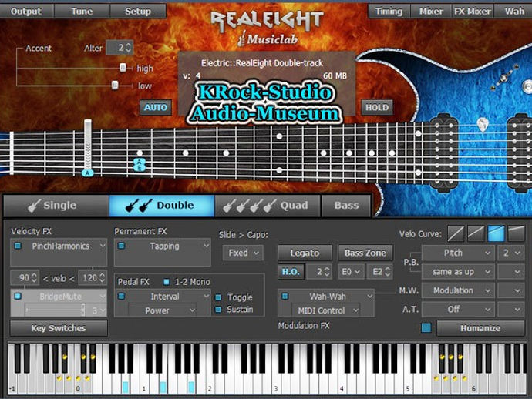Image resolution: width=532 pixels, height=399 pixels.
Task: Open the Setup menu
Action: [x=138, y=12]
